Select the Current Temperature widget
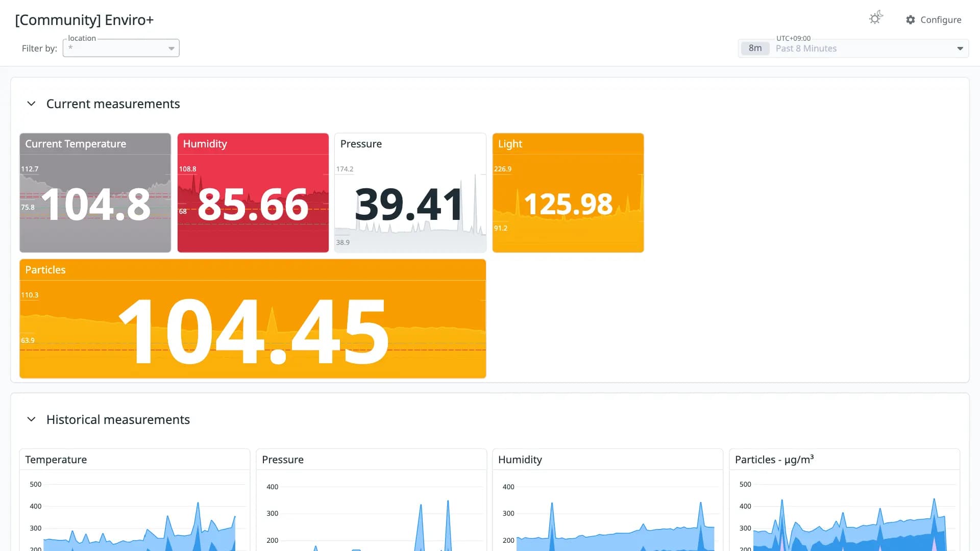This screenshot has width=980, height=551. coord(95,193)
